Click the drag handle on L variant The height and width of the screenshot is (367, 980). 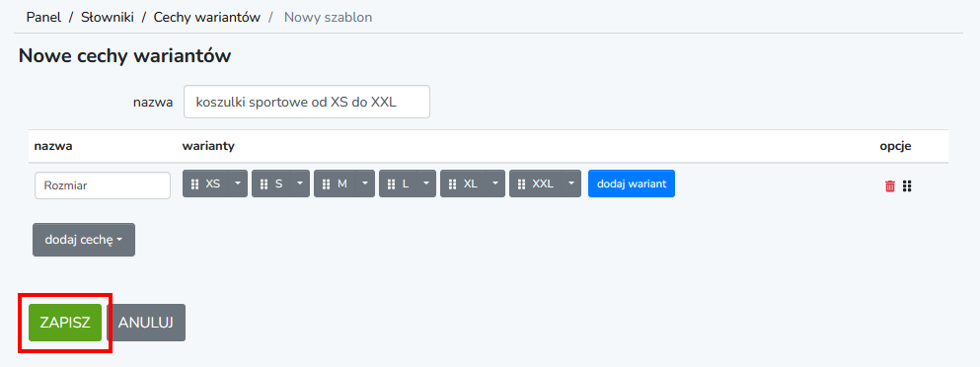tap(391, 183)
